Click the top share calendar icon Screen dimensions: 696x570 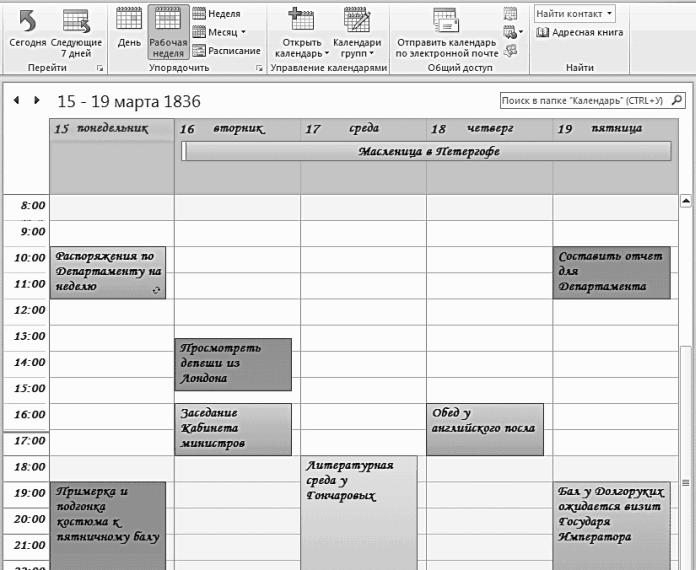(510, 14)
